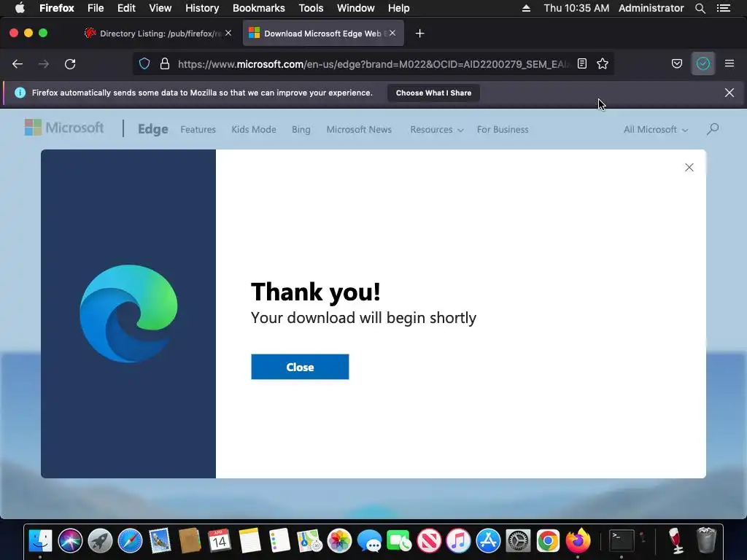Screen dimensions: 747x560
Task: Open Trash from the dock
Action: [x=706, y=540]
